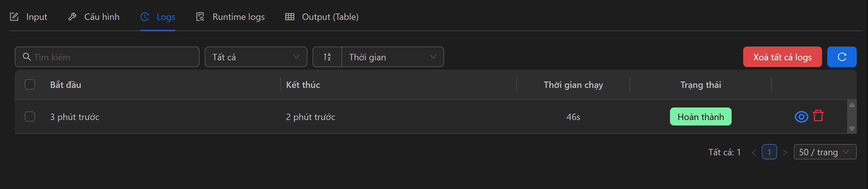The width and height of the screenshot is (868, 189).
Task: Go to the previous page arrow
Action: tap(754, 153)
